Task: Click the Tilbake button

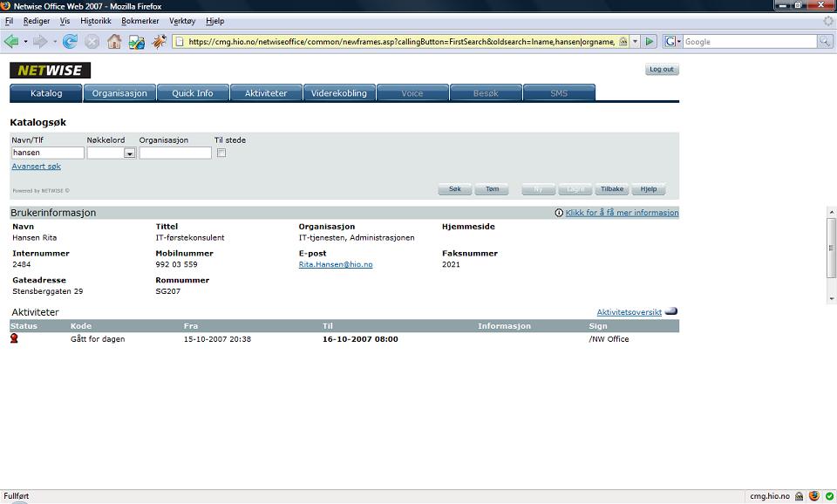Action: [612, 189]
